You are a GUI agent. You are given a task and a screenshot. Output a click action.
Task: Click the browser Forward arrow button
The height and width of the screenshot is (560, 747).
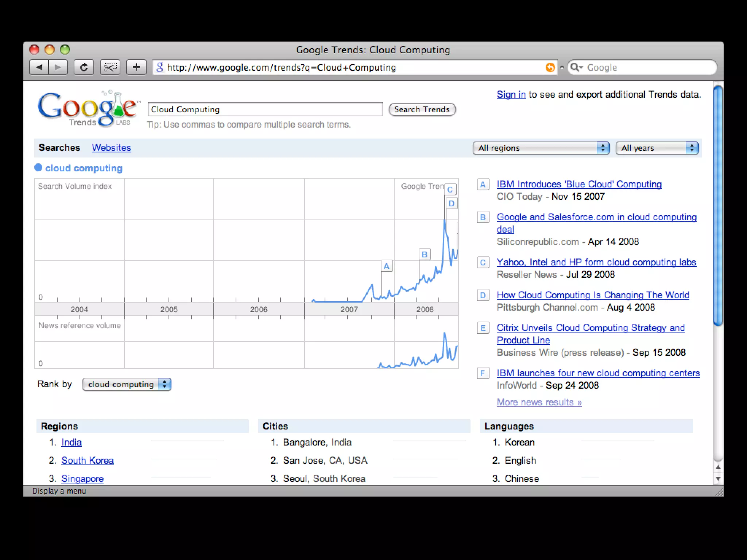point(58,67)
